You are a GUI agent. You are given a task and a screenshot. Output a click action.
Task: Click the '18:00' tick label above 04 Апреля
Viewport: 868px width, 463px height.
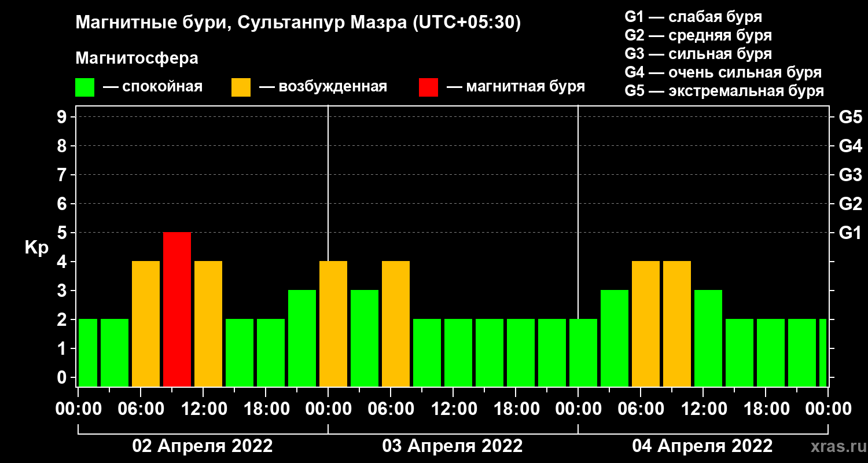point(766,409)
